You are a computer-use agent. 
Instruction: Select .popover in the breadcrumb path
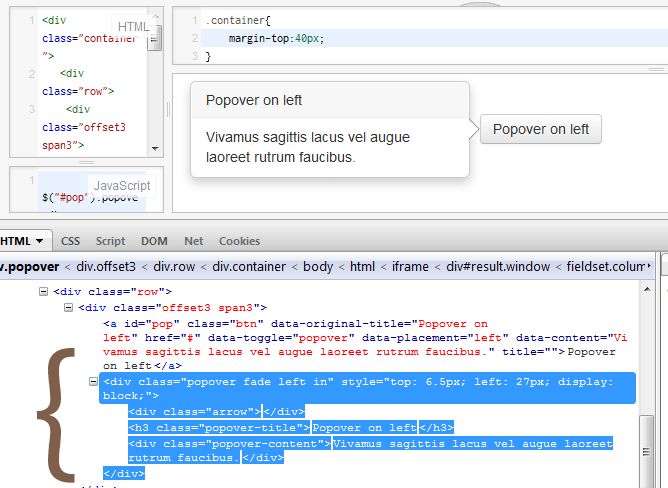click(x=29, y=267)
